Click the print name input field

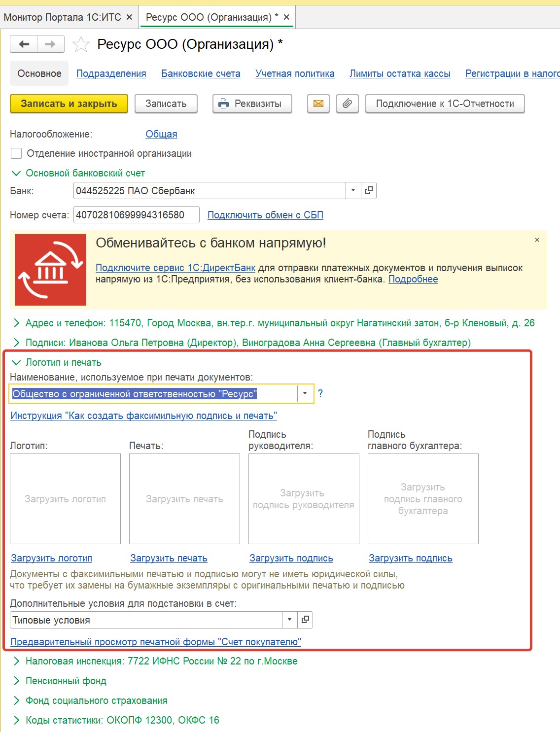click(x=154, y=393)
